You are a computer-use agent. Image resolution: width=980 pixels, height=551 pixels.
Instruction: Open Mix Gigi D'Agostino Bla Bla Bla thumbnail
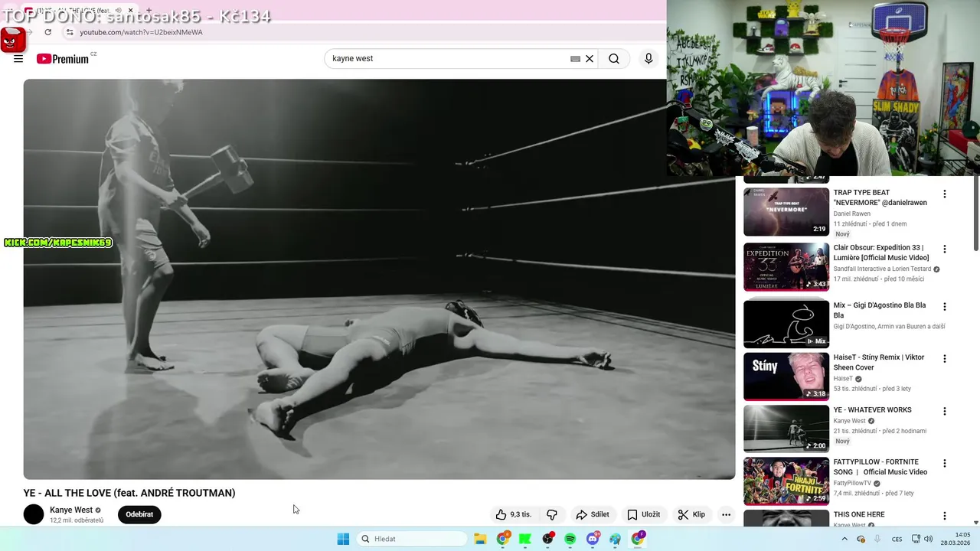(786, 324)
